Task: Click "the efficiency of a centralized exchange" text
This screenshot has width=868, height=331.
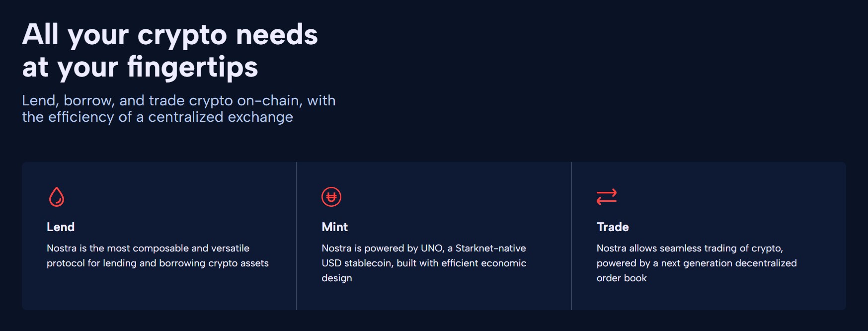Action: coord(158,117)
